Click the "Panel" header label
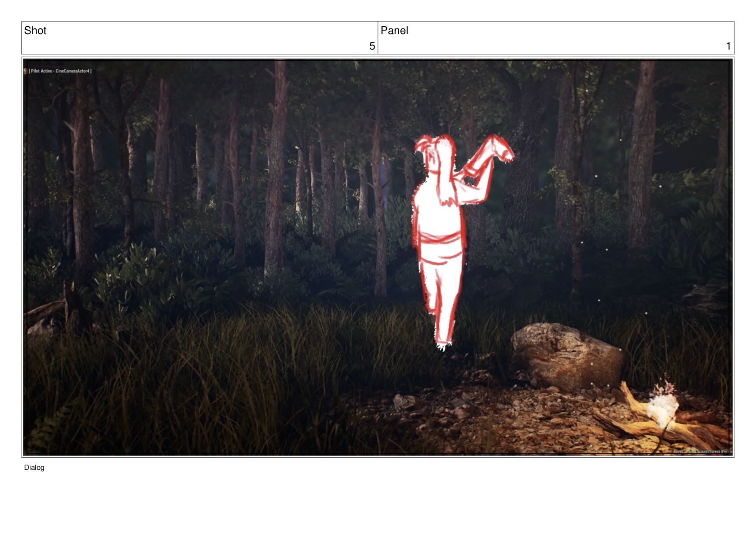Image resolution: width=756 pixels, height=534 pixels. (x=394, y=31)
